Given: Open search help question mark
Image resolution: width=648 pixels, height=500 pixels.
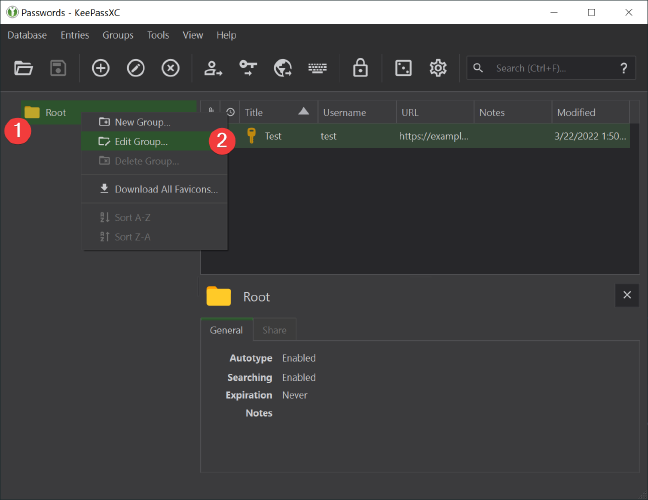Looking at the screenshot, I should pyautogui.click(x=624, y=68).
